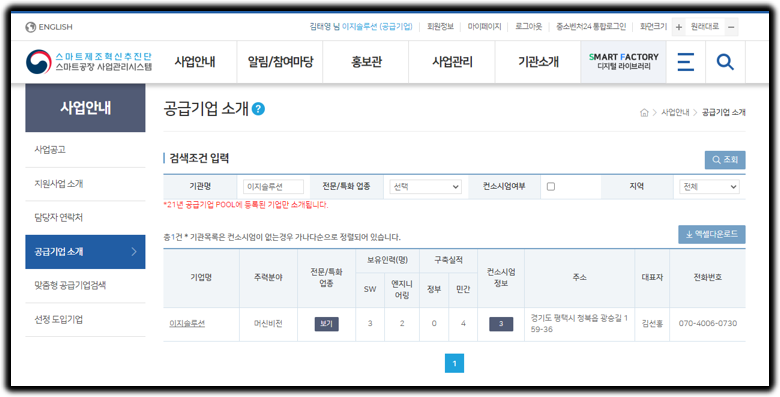780x397 pixels.
Task: Open the hamburger full menu icon
Action: (685, 62)
